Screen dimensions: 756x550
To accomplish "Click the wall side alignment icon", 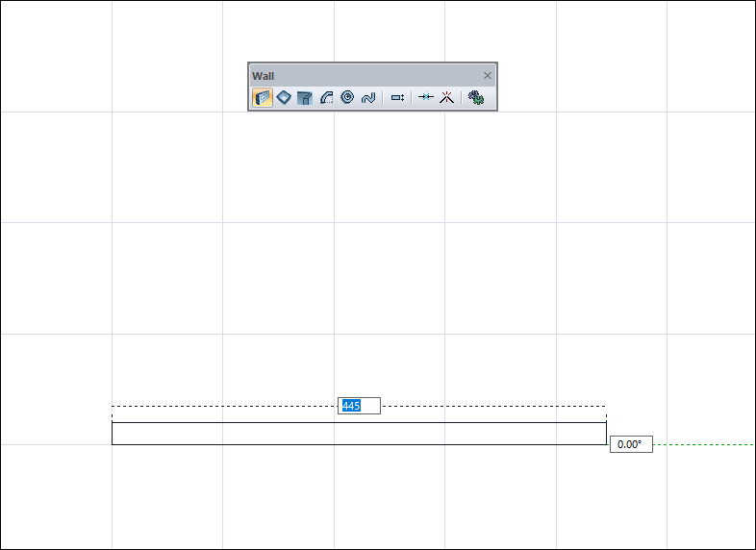I will click(397, 97).
